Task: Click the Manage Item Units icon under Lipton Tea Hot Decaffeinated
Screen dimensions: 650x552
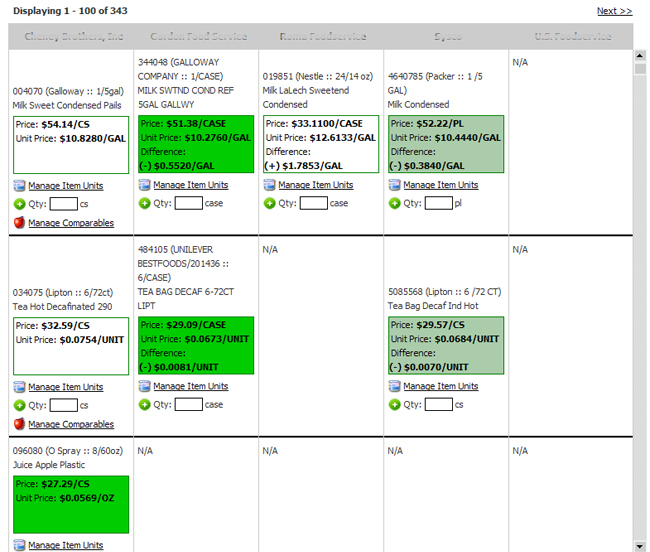Action: [x=19, y=387]
